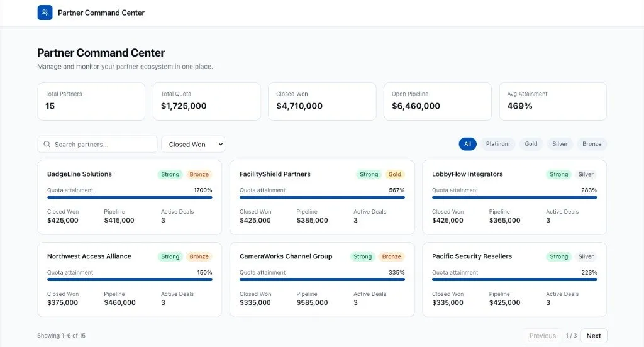Click the 223% attainment value
This screenshot has height=347, width=644.
(589, 273)
